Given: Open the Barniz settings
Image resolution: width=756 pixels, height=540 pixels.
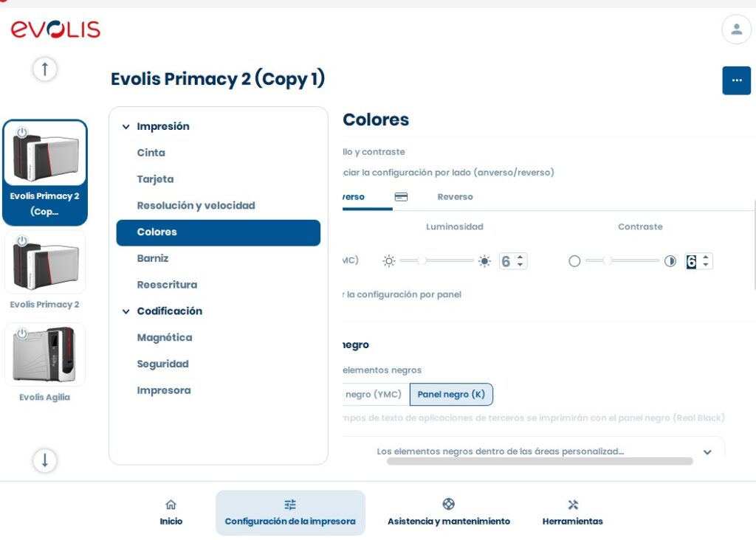Looking at the screenshot, I should [152, 258].
